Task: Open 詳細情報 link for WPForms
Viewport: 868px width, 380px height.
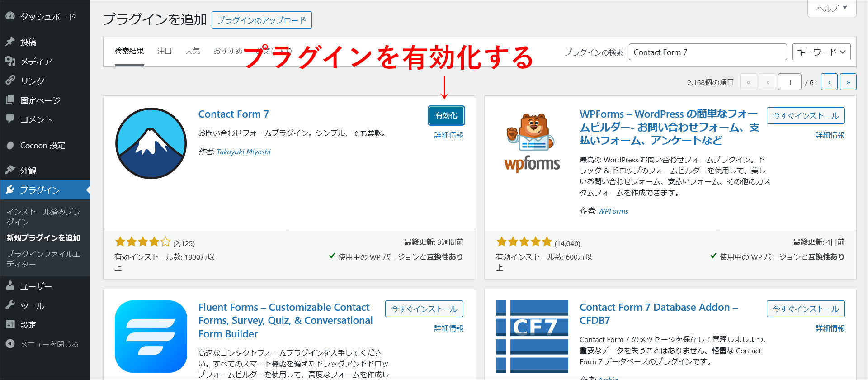Action: pyautogui.click(x=830, y=135)
